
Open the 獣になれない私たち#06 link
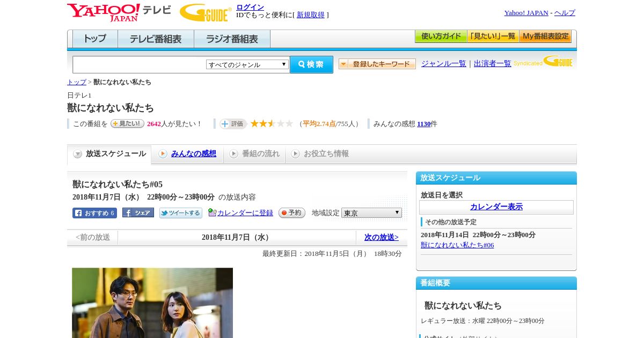tap(457, 245)
